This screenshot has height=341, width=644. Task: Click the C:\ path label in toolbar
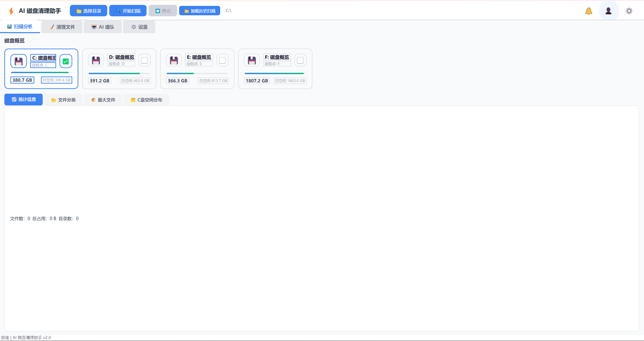(x=229, y=10)
